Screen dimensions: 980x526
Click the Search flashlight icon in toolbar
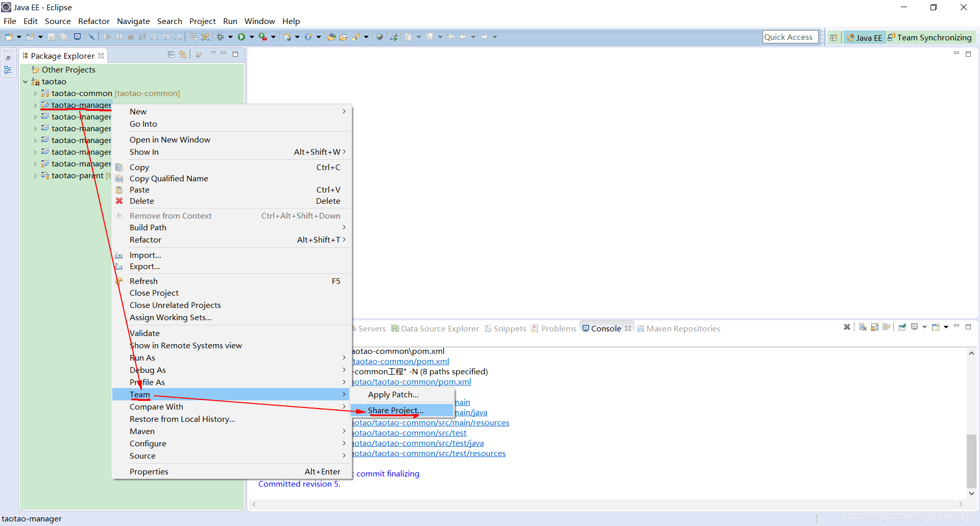356,37
